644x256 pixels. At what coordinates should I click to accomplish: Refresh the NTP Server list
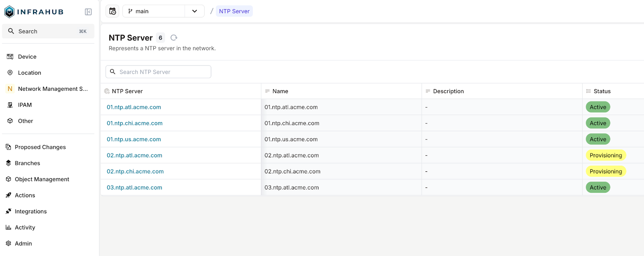pyautogui.click(x=174, y=37)
